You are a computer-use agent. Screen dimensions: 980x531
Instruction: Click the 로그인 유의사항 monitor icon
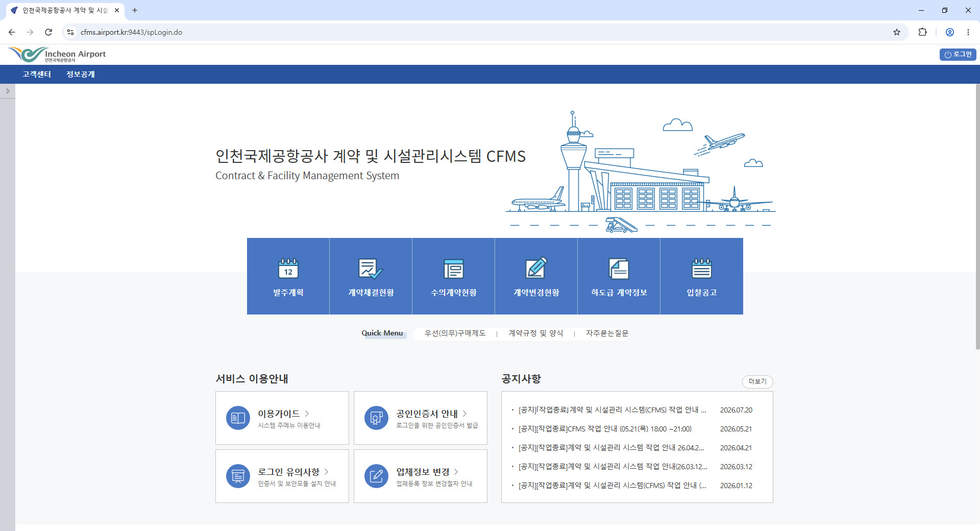click(238, 476)
